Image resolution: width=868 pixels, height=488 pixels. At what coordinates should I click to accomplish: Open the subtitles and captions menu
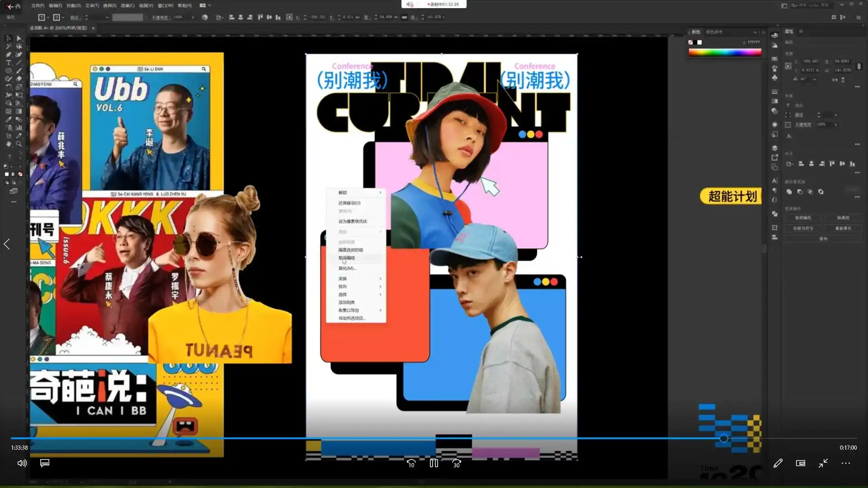point(44,463)
